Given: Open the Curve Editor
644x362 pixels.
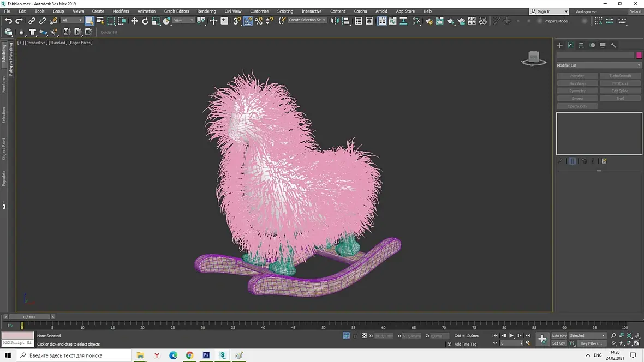Looking at the screenshot, I should pyautogui.click(x=393, y=21).
